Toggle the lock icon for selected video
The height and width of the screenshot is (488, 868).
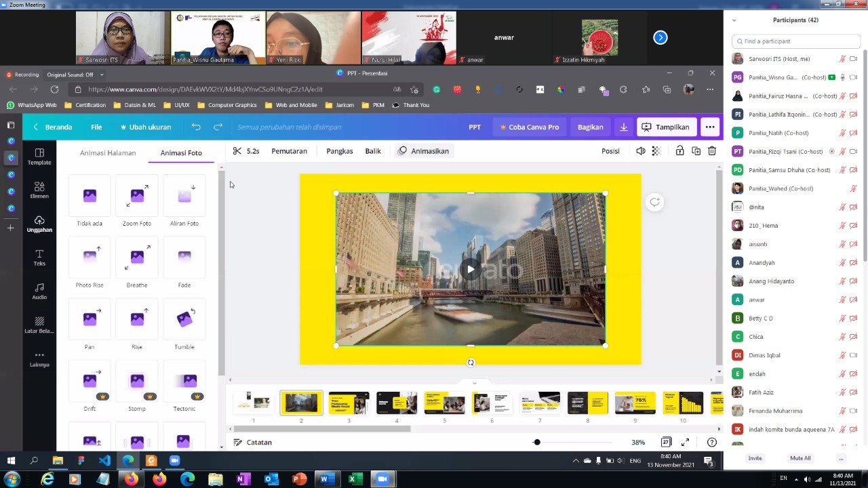coord(679,151)
